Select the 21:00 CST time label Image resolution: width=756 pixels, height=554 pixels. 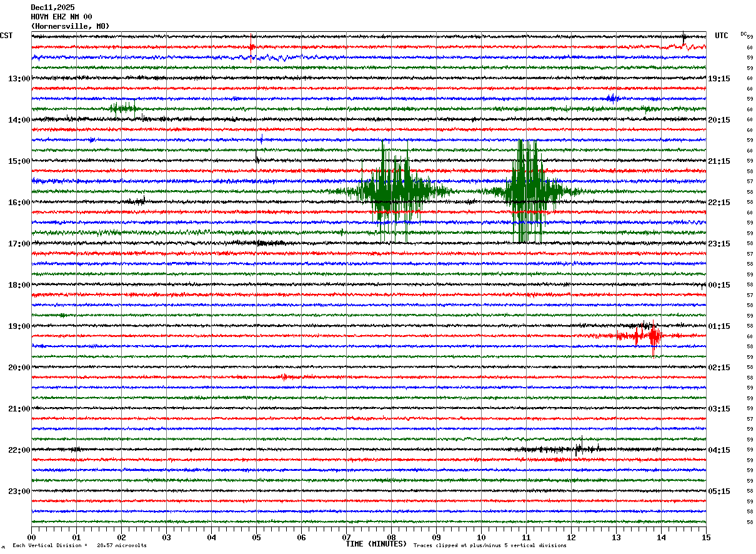pos(19,409)
